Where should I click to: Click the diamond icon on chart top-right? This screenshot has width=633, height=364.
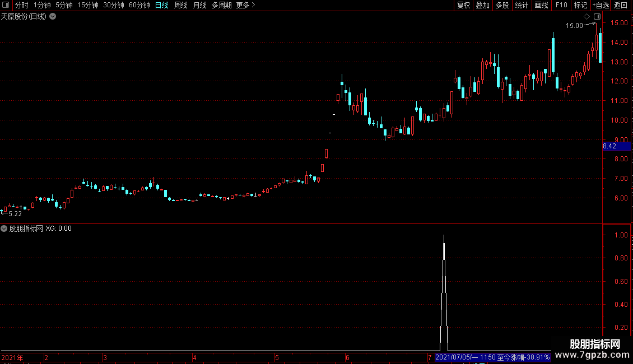(x=587, y=17)
